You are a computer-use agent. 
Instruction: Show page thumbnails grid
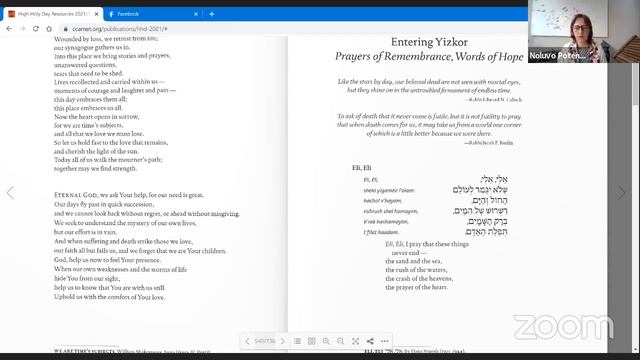(311, 341)
